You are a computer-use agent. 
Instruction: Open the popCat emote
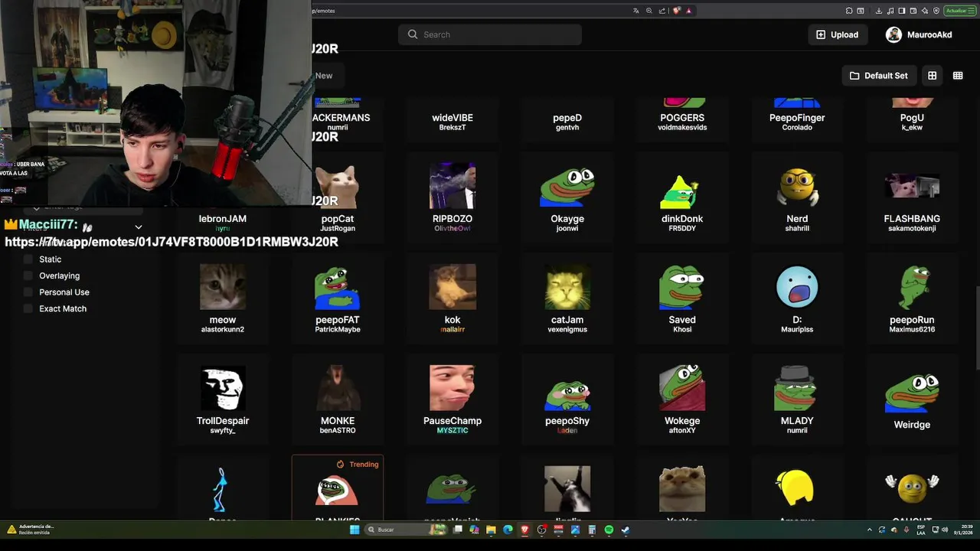(x=338, y=197)
